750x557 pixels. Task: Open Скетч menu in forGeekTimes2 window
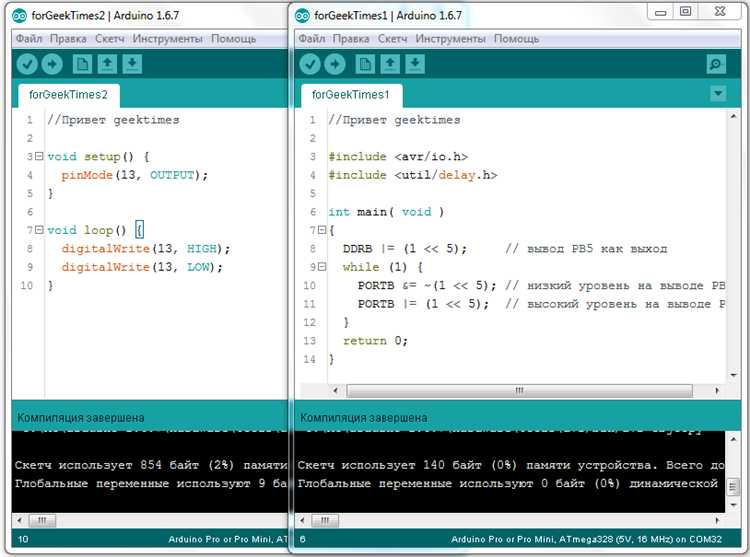tap(110, 39)
